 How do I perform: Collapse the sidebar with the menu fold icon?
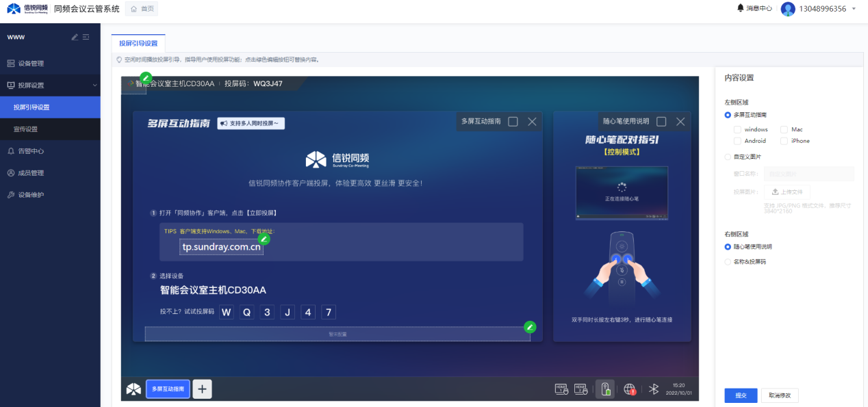(x=86, y=37)
